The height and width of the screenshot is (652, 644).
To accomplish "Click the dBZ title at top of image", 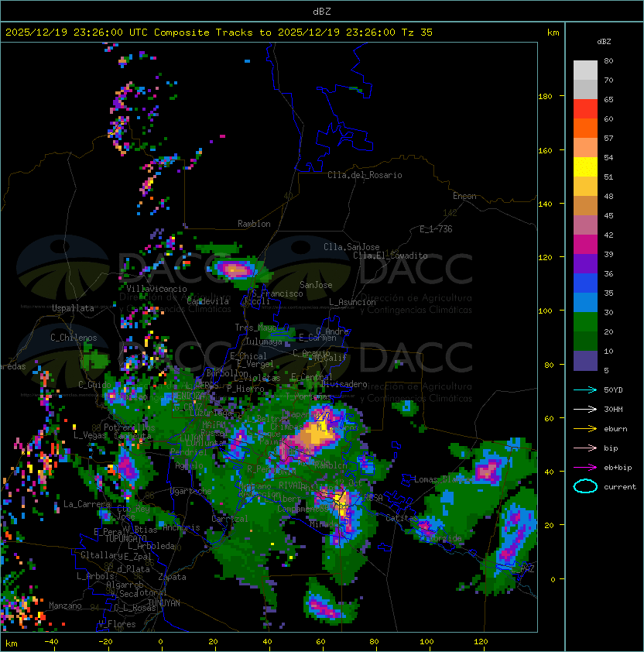I will pos(322,11).
